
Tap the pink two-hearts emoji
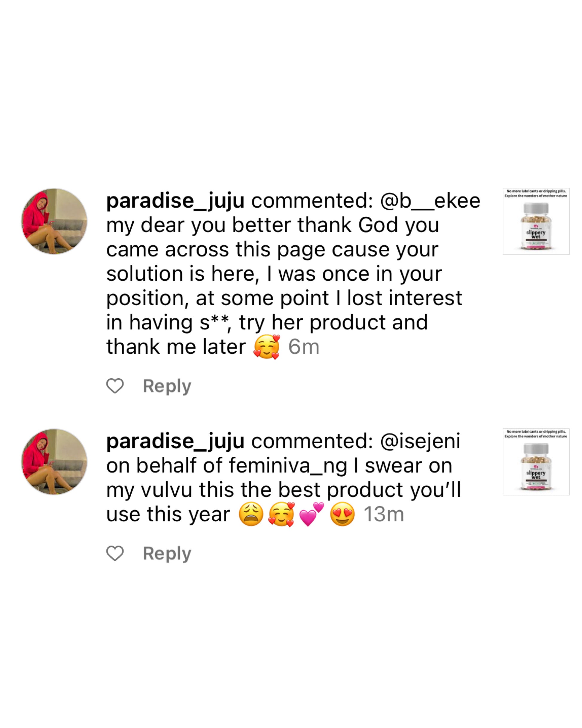tap(311, 514)
